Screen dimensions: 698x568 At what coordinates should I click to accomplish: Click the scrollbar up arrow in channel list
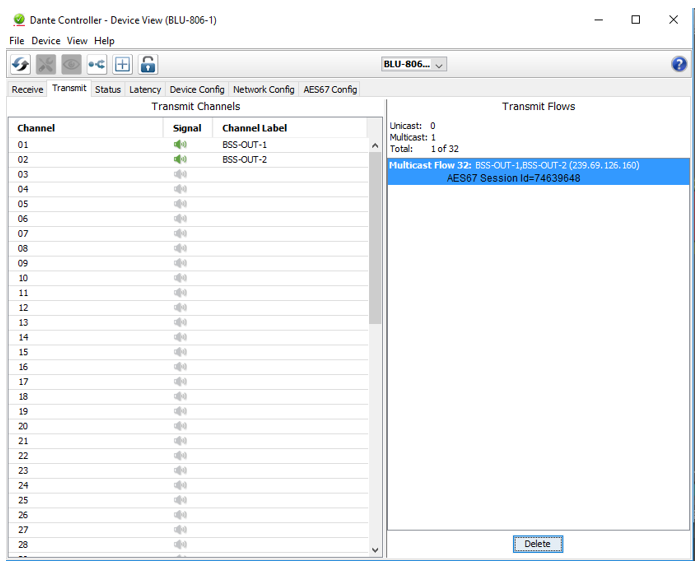375,146
